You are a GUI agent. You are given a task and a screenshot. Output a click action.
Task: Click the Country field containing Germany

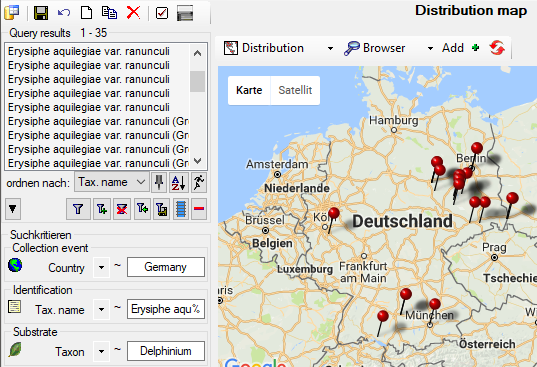[x=166, y=267]
